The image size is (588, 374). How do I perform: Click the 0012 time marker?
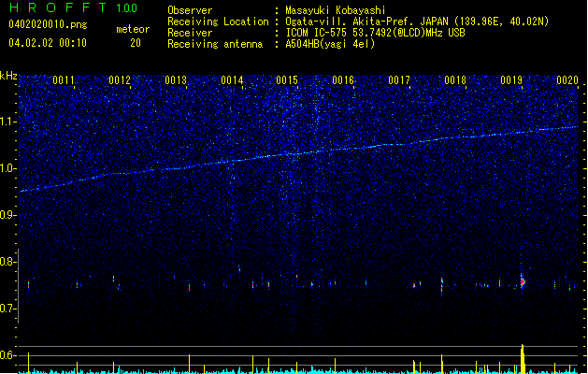[120, 80]
